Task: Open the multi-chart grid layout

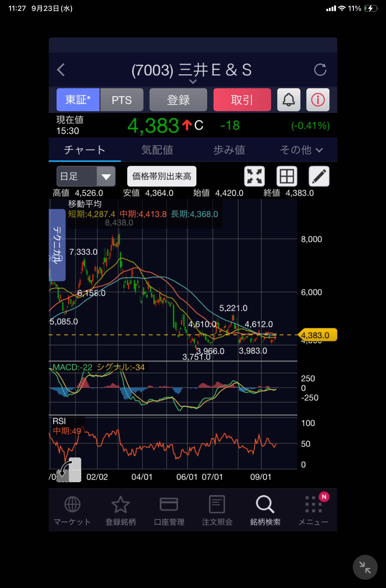Action: click(x=287, y=176)
